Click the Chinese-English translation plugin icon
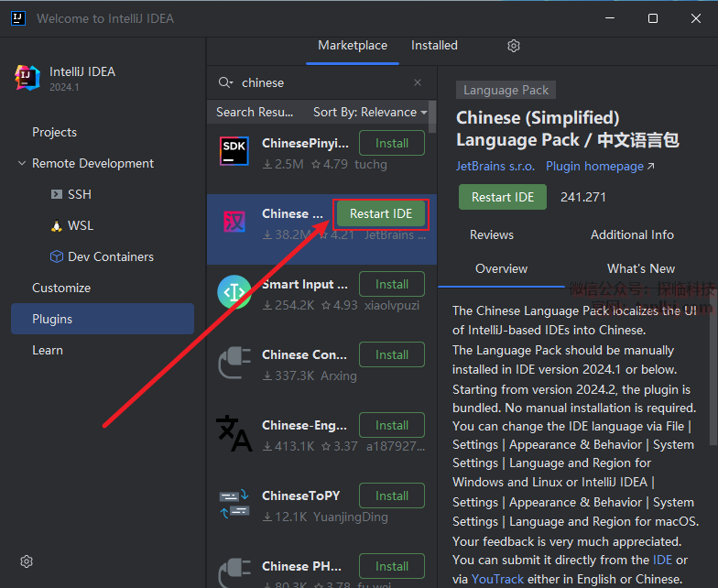This screenshot has height=588, width=718. [x=234, y=433]
